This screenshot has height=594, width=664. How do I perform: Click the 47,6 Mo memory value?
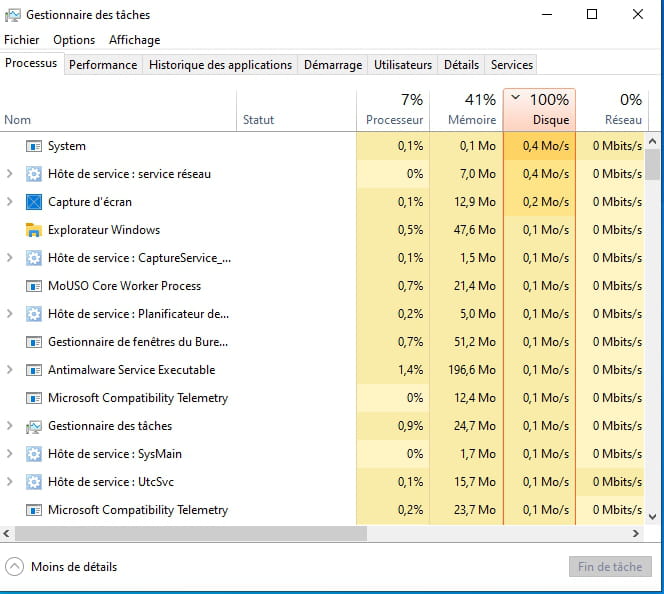tap(475, 230)
